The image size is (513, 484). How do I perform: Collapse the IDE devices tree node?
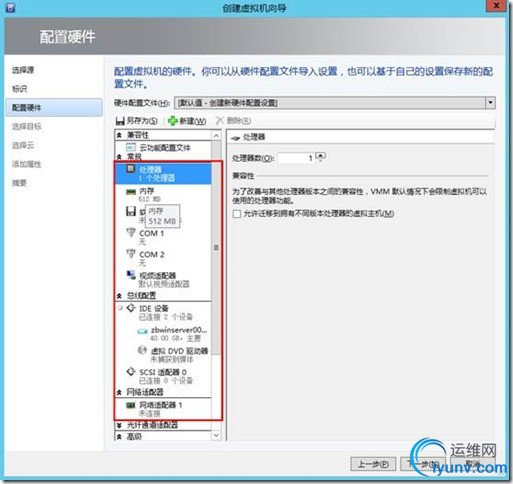(120, 308)
